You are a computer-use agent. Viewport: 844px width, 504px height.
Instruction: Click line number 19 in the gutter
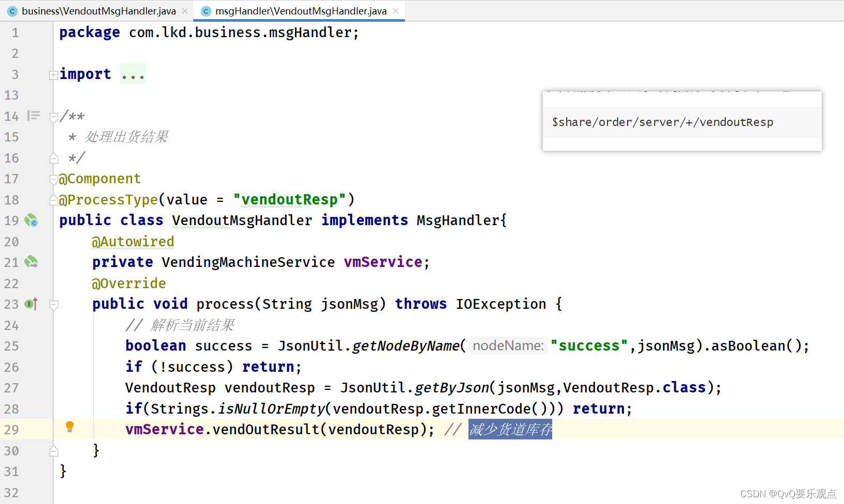pos(11,220)
